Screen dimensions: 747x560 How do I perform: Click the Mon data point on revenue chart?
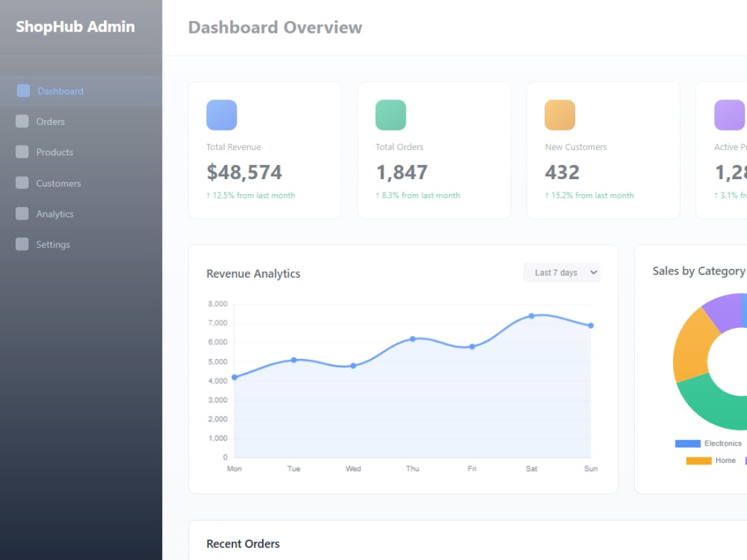(x=235, y=377)
